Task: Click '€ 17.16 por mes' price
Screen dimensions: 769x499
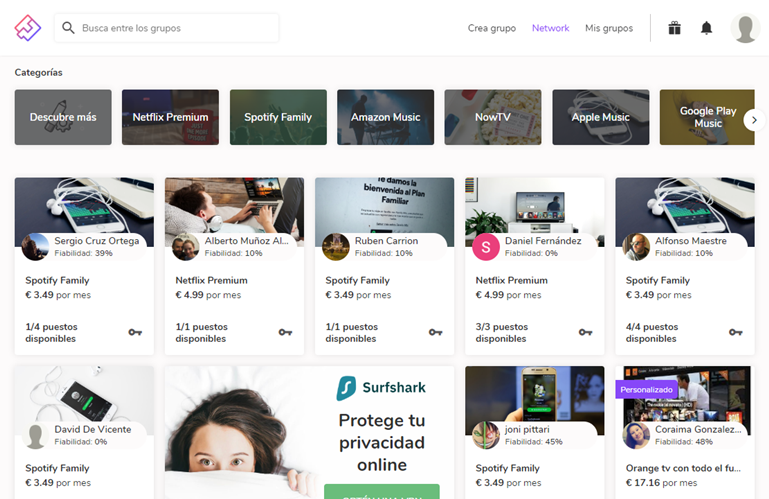Action: coord(661,483)
